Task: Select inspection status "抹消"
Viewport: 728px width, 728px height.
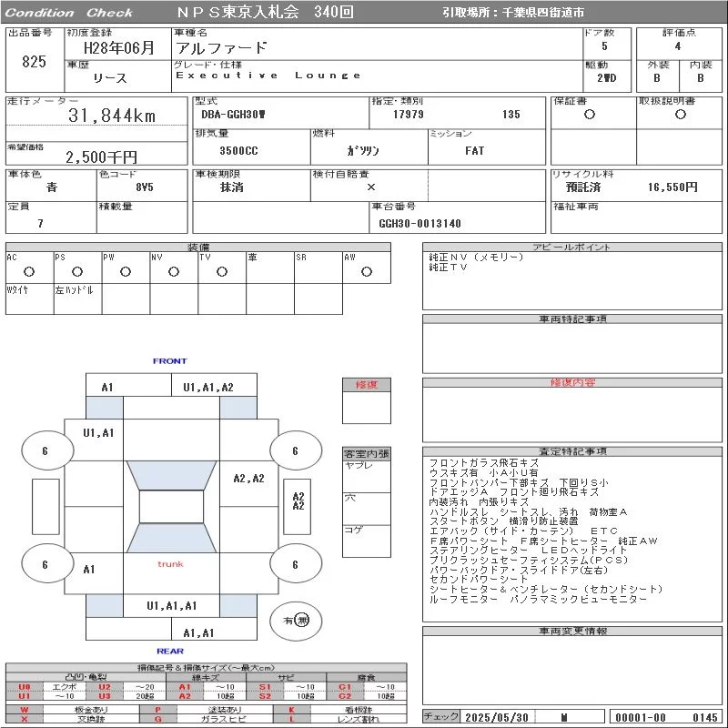Action: tap(232, 187)
